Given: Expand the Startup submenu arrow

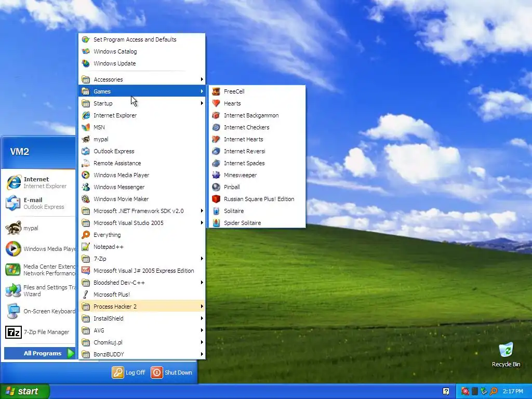Looking at the screenshot, I should (202, 103).
